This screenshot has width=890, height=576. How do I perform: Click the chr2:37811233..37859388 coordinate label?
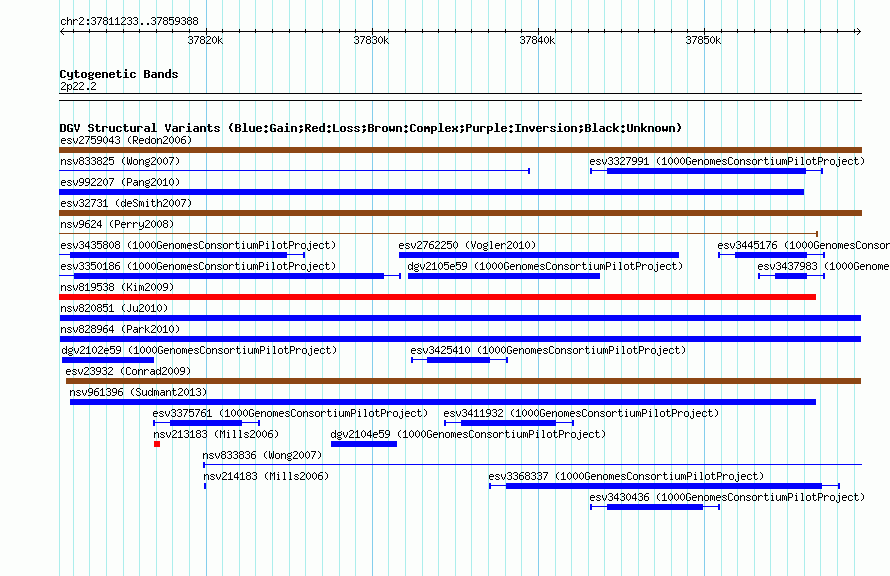[x=129, y=21]
